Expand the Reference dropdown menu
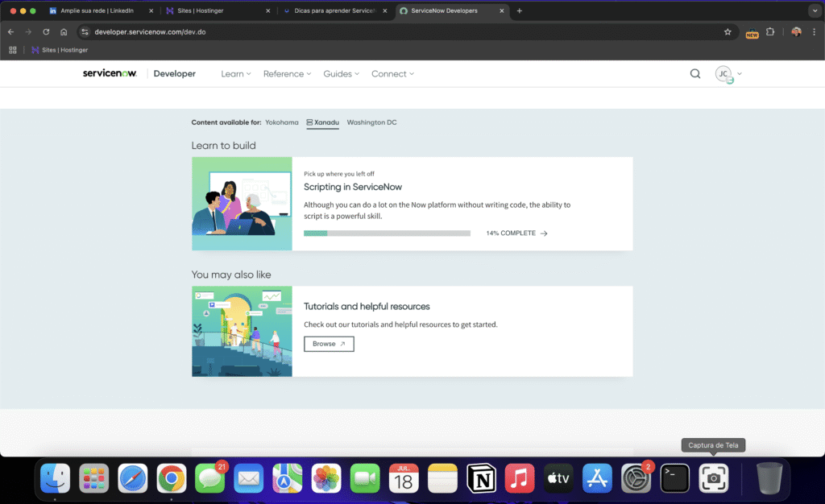 point(288,74)
